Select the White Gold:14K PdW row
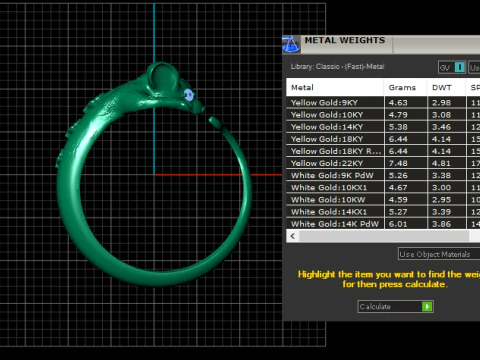 point(383,224)
